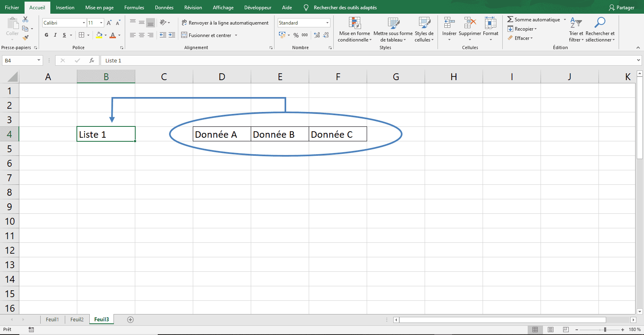Click Somme automatique button
Screen dimensions: 644x335
[x=534, y=20]
